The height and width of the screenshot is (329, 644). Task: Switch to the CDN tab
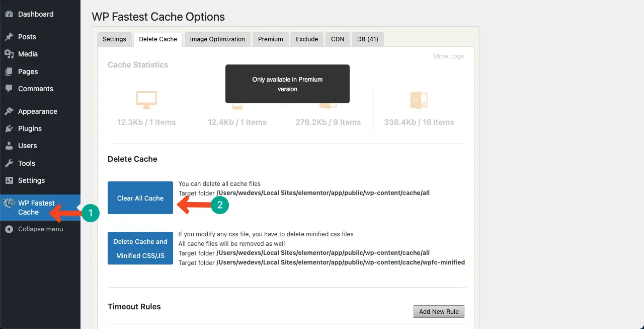coord(338,39)
